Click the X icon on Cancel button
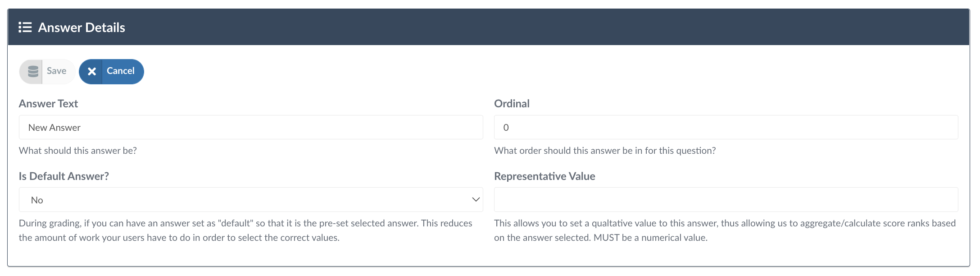980x276 pixels. (x=91, y=71)
